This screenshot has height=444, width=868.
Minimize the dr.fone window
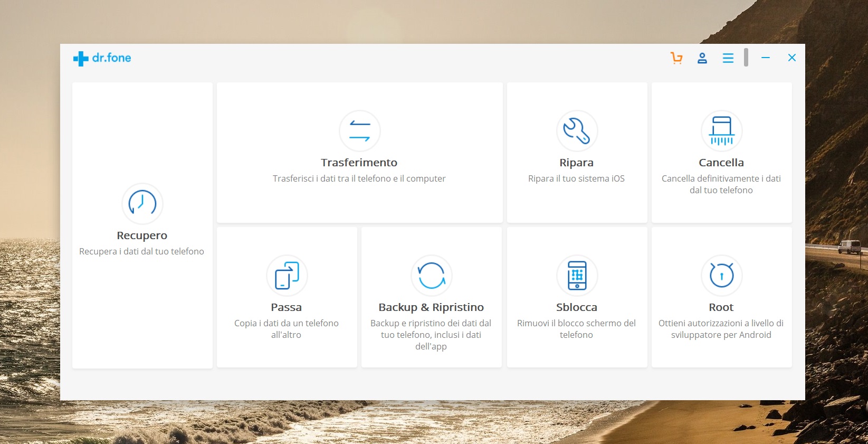766,58
